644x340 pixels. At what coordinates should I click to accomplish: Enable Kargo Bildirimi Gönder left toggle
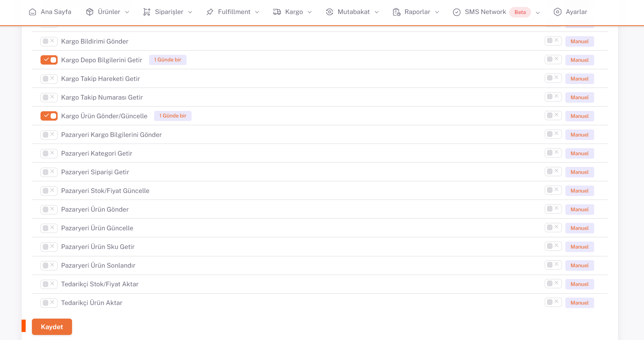[x=49, y=41]
